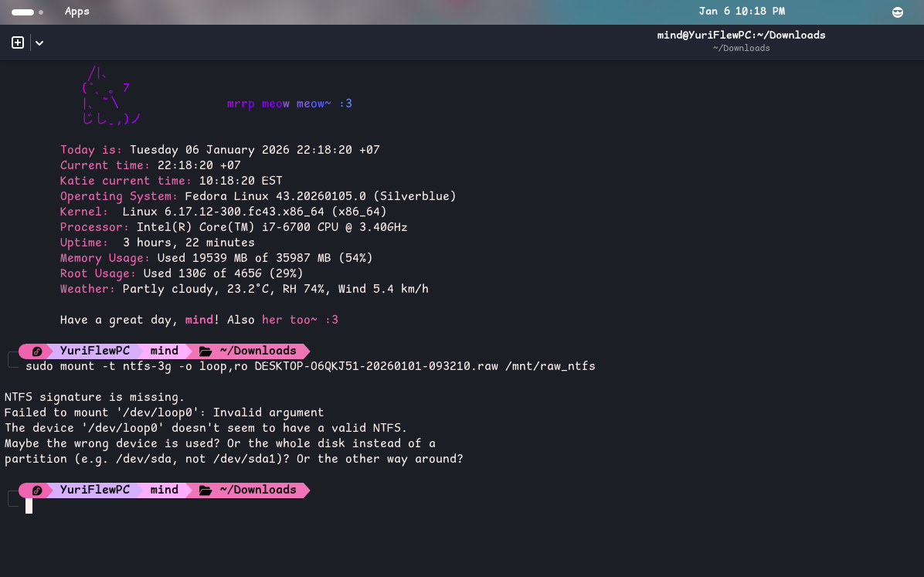
Task: Click the 'NTFS signature is missing.' error line
Action: pos(94,397)
